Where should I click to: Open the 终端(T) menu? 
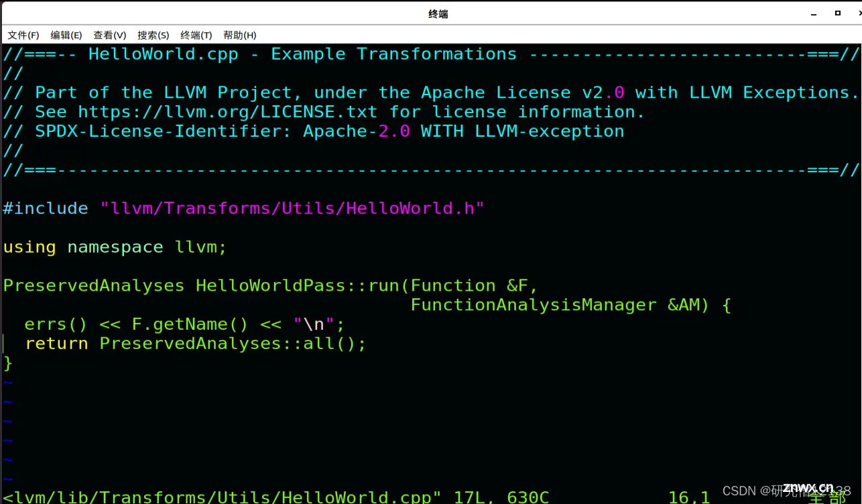pyautogui.click(x=196, y=35)
